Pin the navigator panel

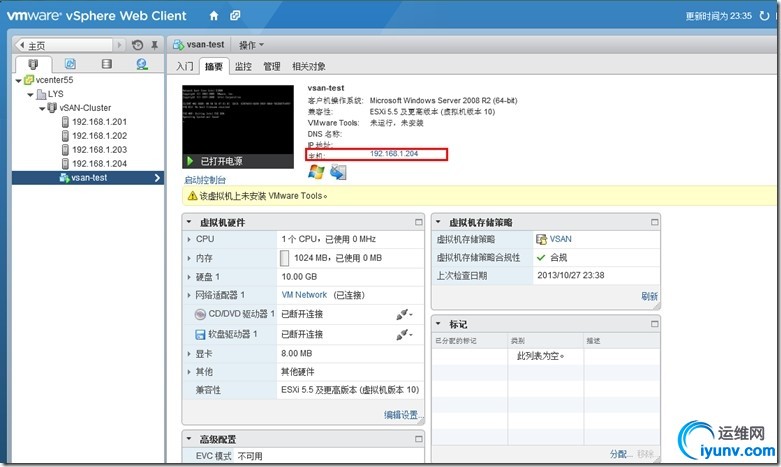coord(154,45)
